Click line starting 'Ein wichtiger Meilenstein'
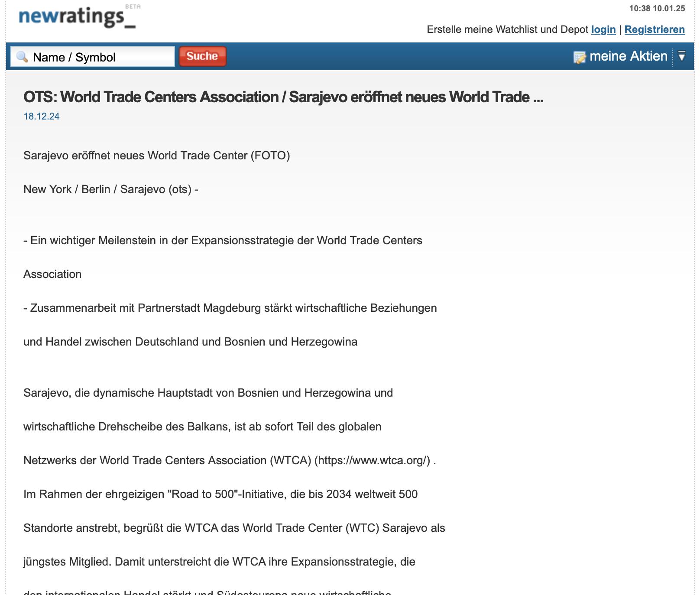 point(223,240)
